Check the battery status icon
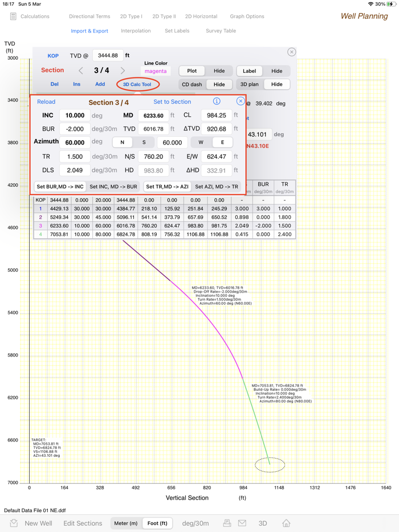The height and width of the screenshot is (532, 399). click(x=391, y=4)
